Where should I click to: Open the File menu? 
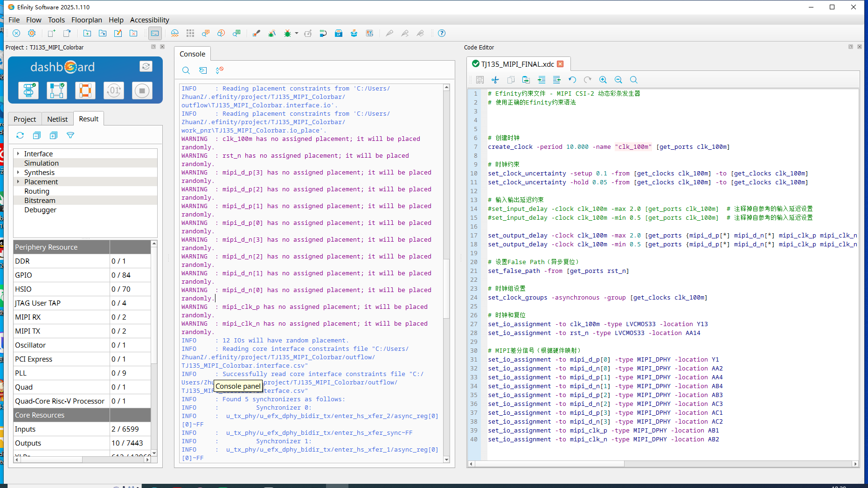click(x=14, y=20)
